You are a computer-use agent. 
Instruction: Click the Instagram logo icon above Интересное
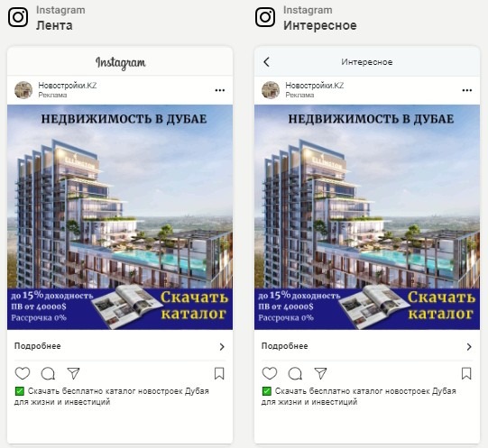[265, 17]
